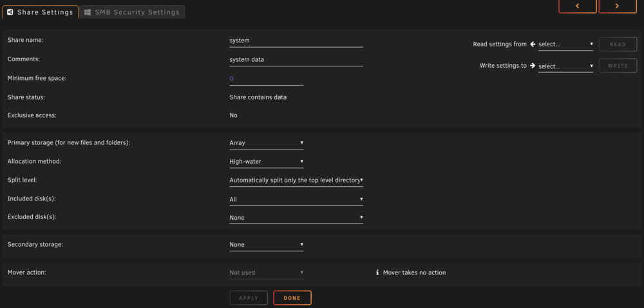
Task: Click the Mover action label
Action: pos(26,273)
